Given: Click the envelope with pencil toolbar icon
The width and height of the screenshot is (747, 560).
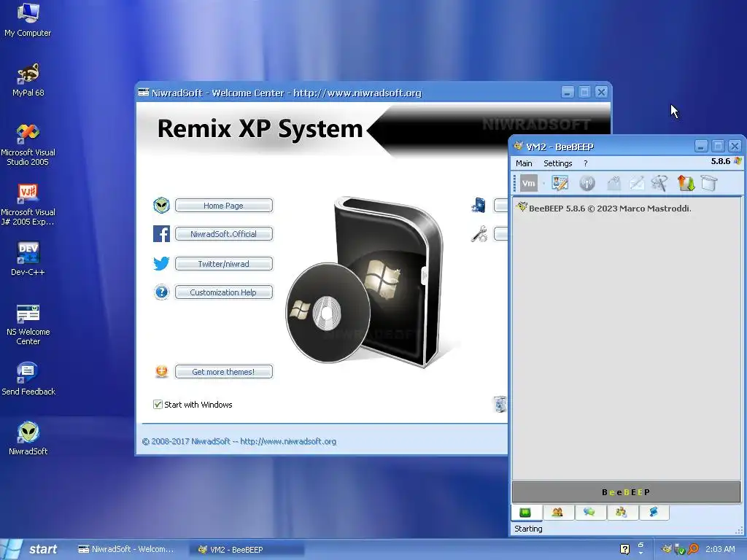Looking at the screenshot, I should coord(637,183).
